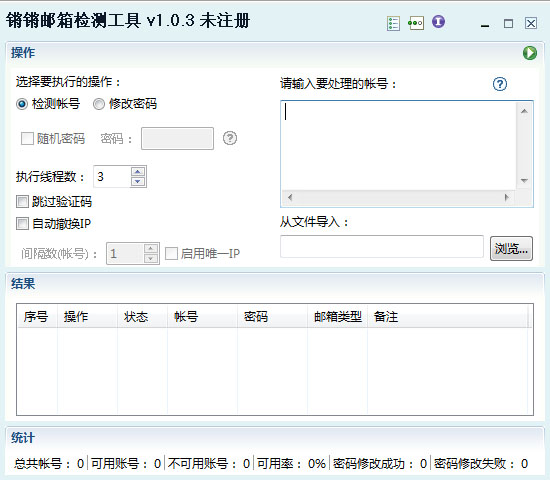This screenshot has width=550, height=480.
Task: Click the 执行线程数 number field
Action: [112, 176]
